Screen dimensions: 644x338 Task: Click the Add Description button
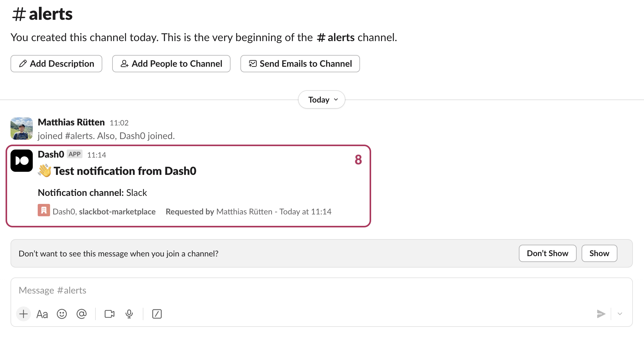point(56,64)
